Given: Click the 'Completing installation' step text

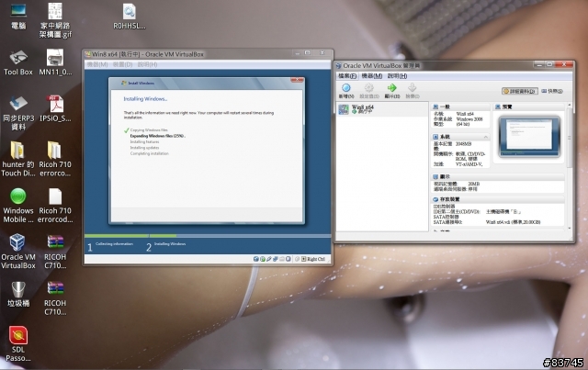Looking at the screenshot, I should click(x=149, y=153).
